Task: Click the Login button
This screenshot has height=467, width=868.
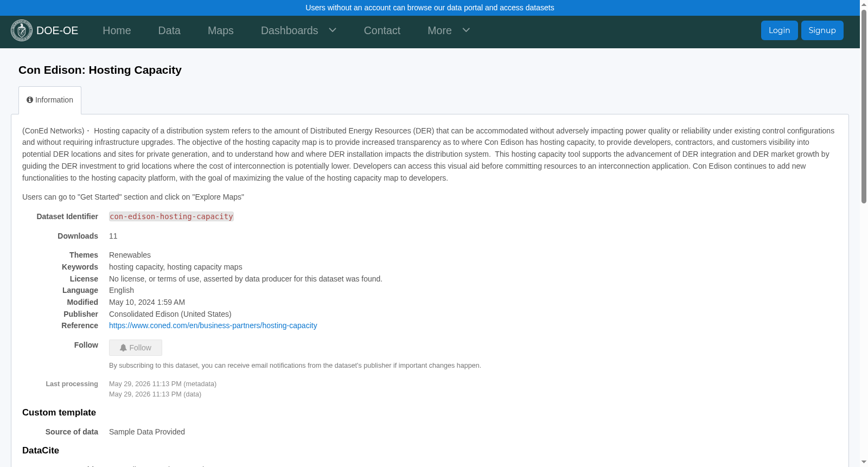Action: tap(779, 30)
